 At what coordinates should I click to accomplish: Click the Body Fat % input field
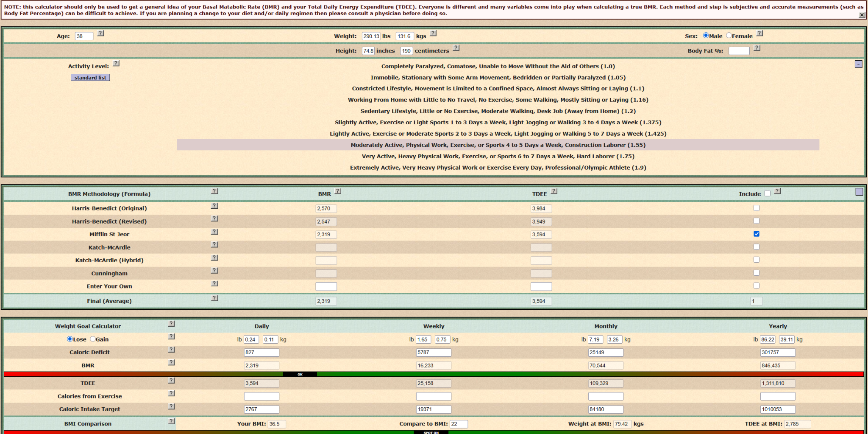(x=739, y=51)
